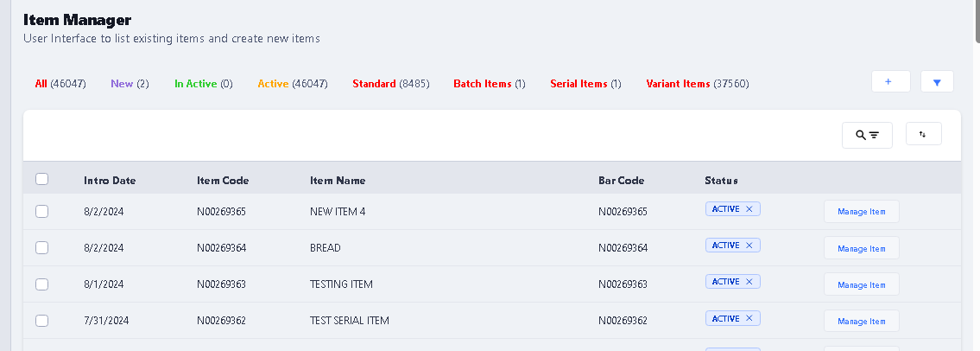Remove ACTIVE status tag on BREAD row
The image size is (980, 351).
tap(749, 246)
